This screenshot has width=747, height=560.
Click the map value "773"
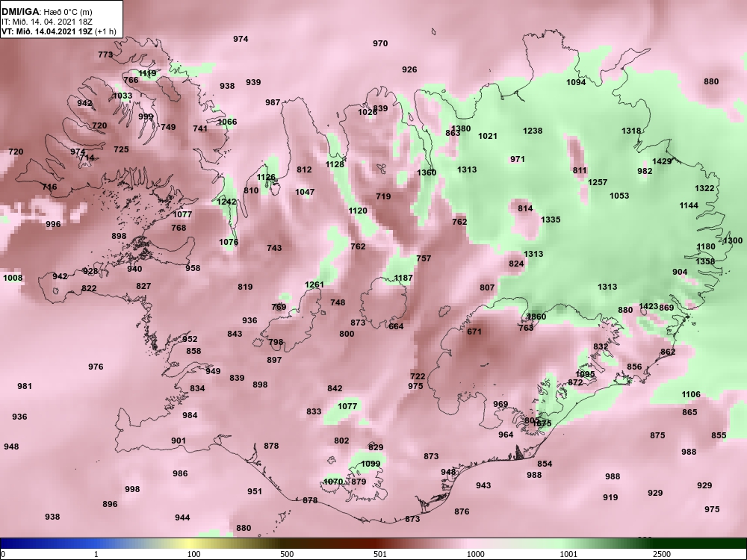point(105,55)
